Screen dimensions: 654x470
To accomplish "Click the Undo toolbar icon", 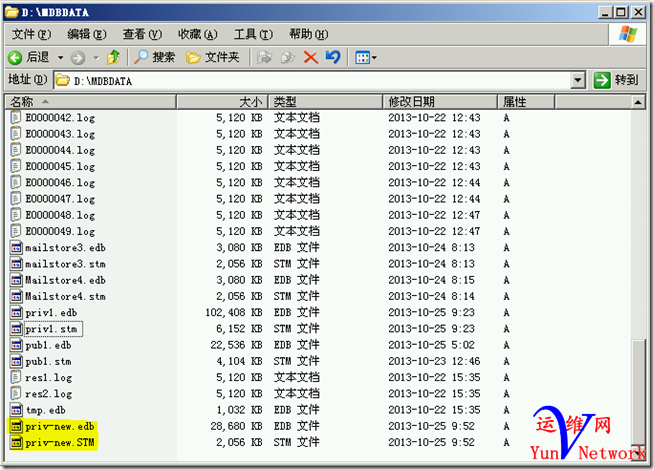I will pos(333,57).
